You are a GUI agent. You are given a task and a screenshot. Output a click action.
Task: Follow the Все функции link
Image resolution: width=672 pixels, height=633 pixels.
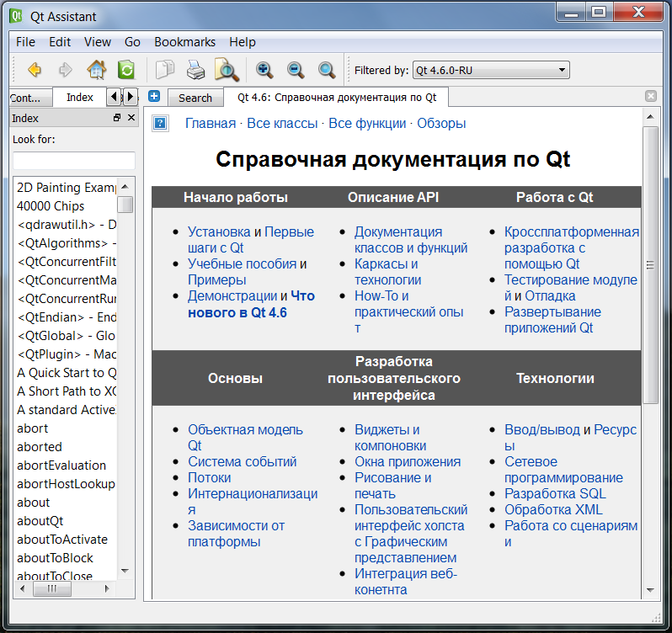[x=367, y=124]
